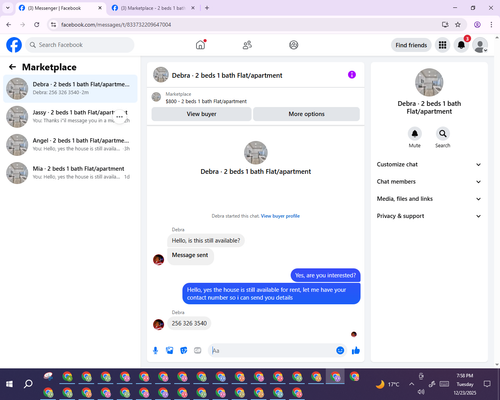The height and width of the screenshot is (400, 500).
Task: Choose a GIF icon in composer
Action: point(198,350)
